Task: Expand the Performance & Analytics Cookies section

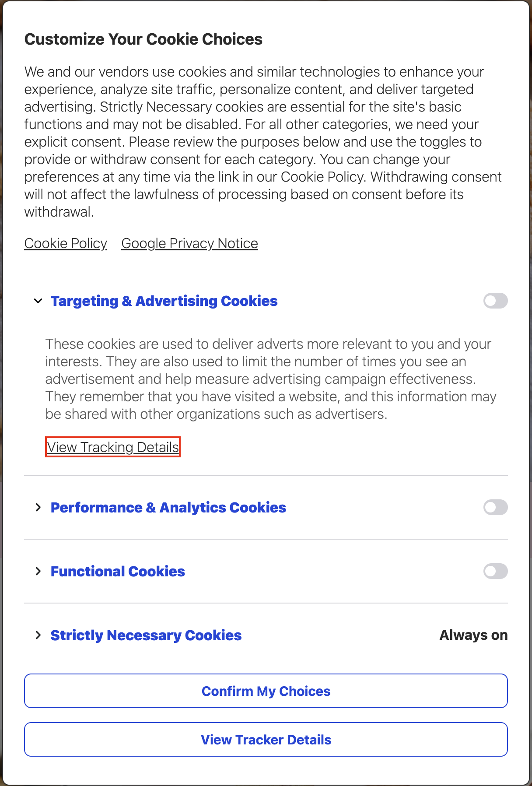Action: 38,508
